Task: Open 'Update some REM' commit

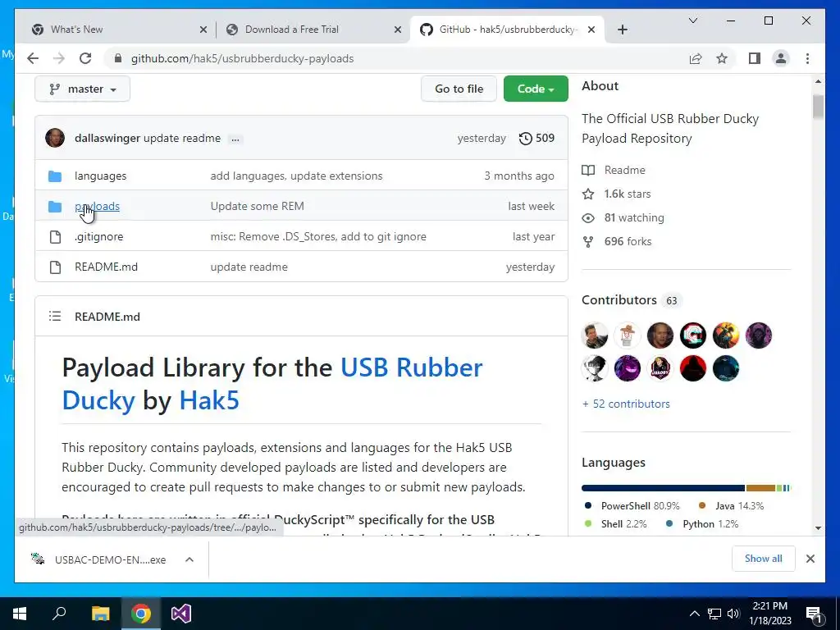Action: 257,206
